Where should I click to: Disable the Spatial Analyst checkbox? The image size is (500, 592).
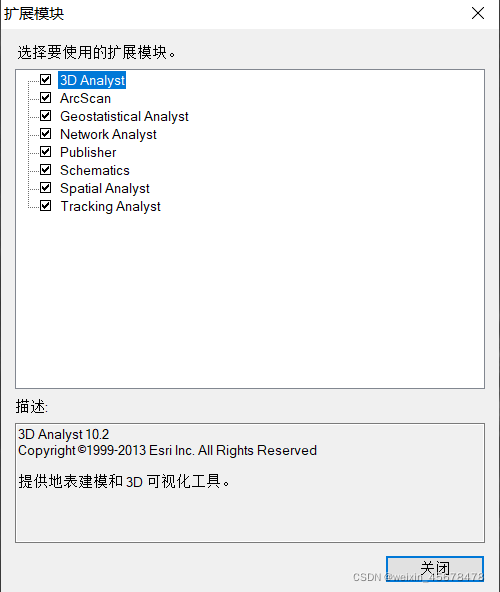[x=45, y=188]
